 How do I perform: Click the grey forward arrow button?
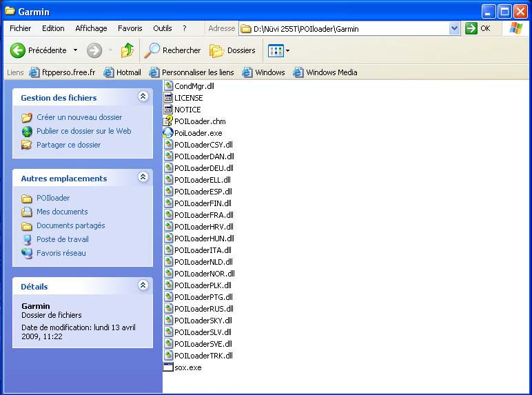[x=94, y=50]
